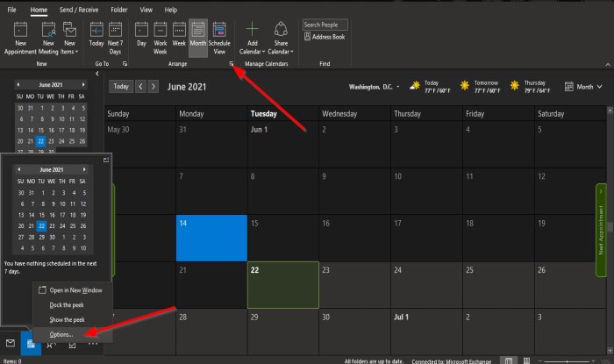Screen dimensions: 614x364
Task: Open the View ribbon tab
Action: pos(146,10)
